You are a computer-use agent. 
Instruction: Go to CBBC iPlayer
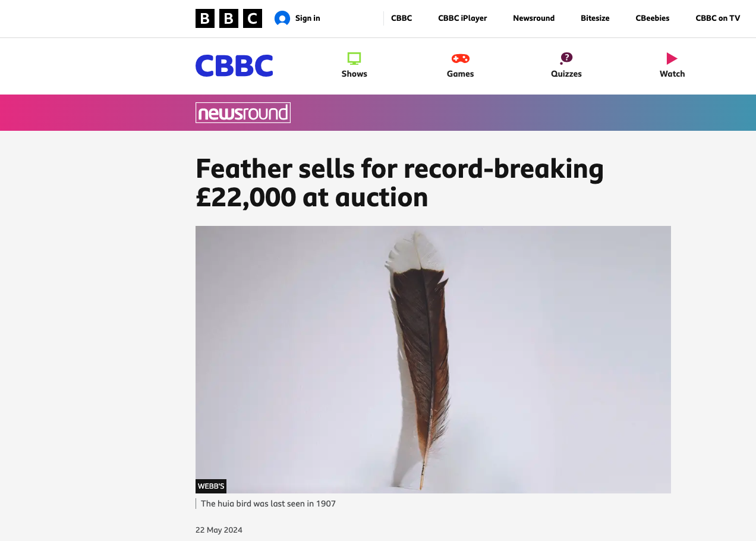(x=462, y=18)
